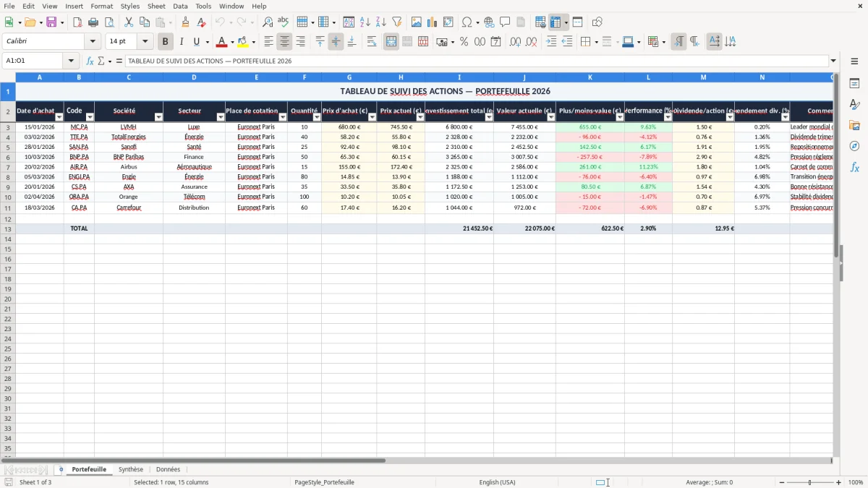This screenshot has width=868, height=488.
Task: Open filter dropdown for Secteur column
Action: click(221, 117)
